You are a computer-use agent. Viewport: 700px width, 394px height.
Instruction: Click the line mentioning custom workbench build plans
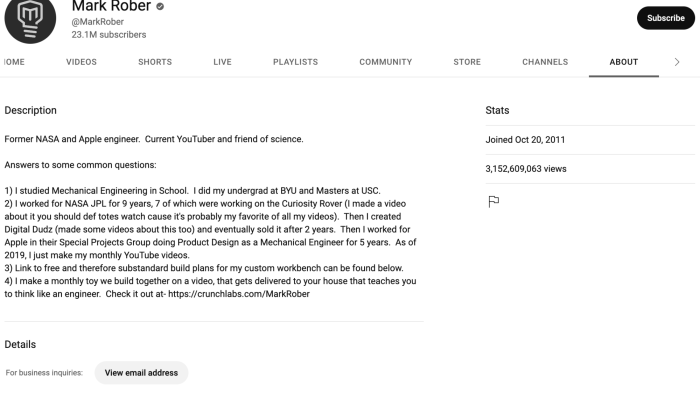pos(204,268)
